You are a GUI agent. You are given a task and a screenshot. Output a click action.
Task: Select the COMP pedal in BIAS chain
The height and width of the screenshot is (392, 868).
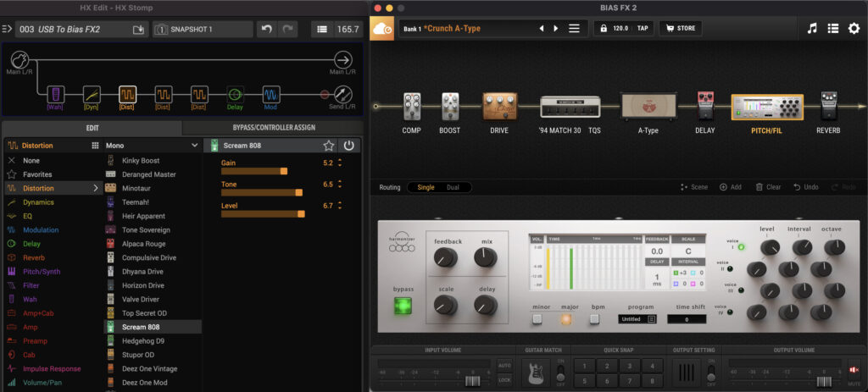(x=411, y=107)
